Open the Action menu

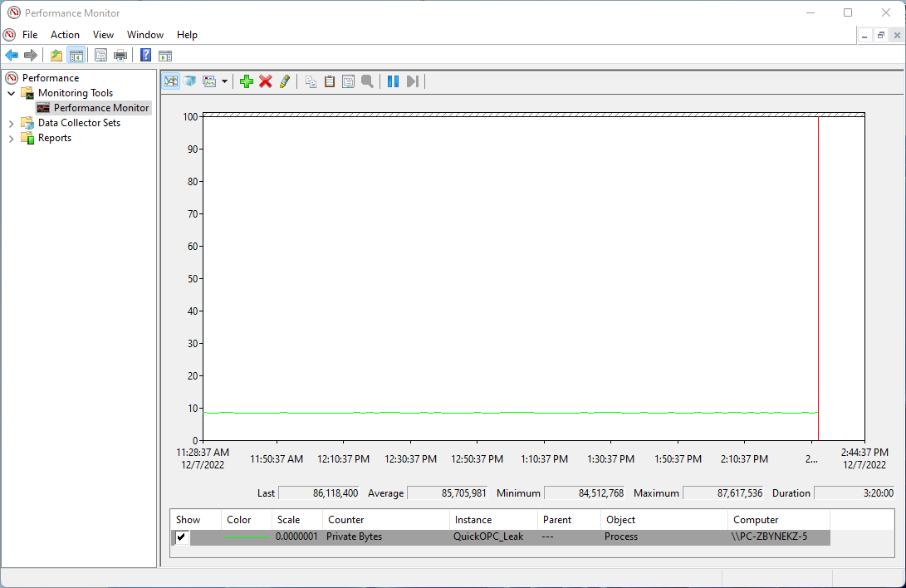65,35
